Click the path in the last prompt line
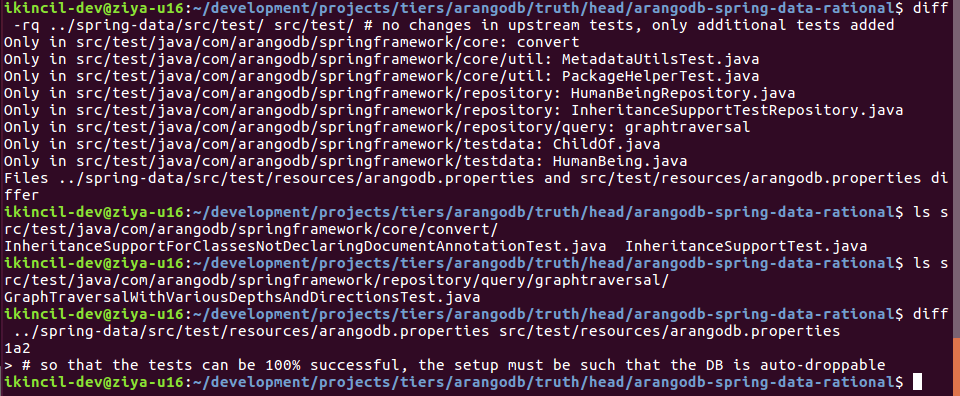Viewport: 960px width, 396px height. pyautogui.click(x=544, y=382)
